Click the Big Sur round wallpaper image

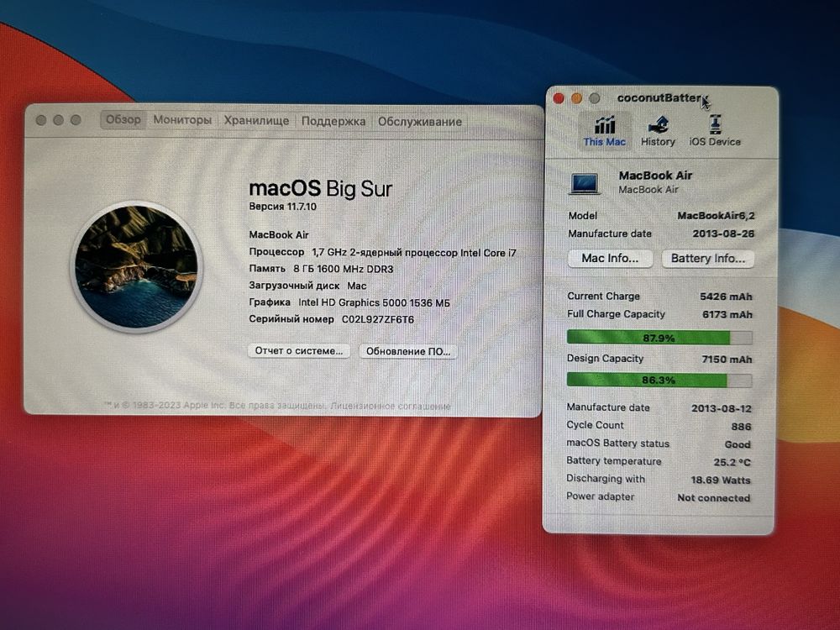137,266
